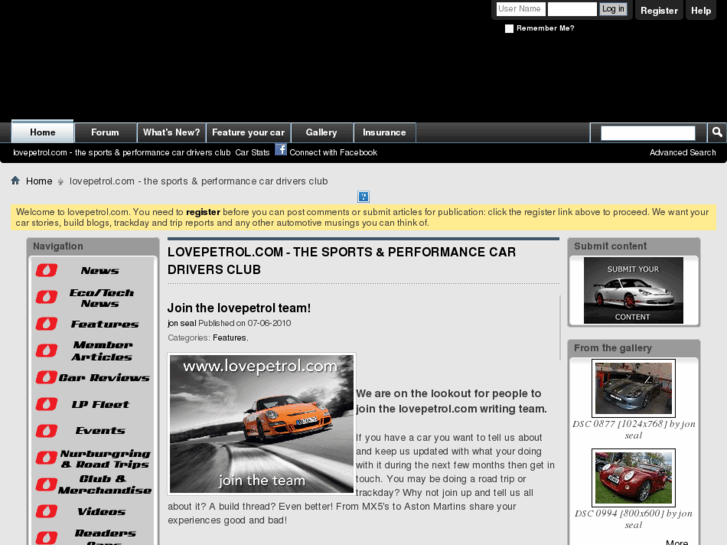Click red icon beside Club & Merchandise

46,485
